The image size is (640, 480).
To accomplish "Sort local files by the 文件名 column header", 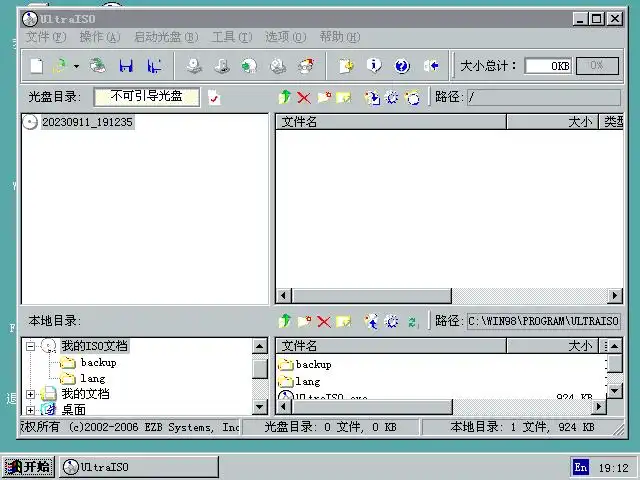I will pyautogui.click(x=391, y=346).
